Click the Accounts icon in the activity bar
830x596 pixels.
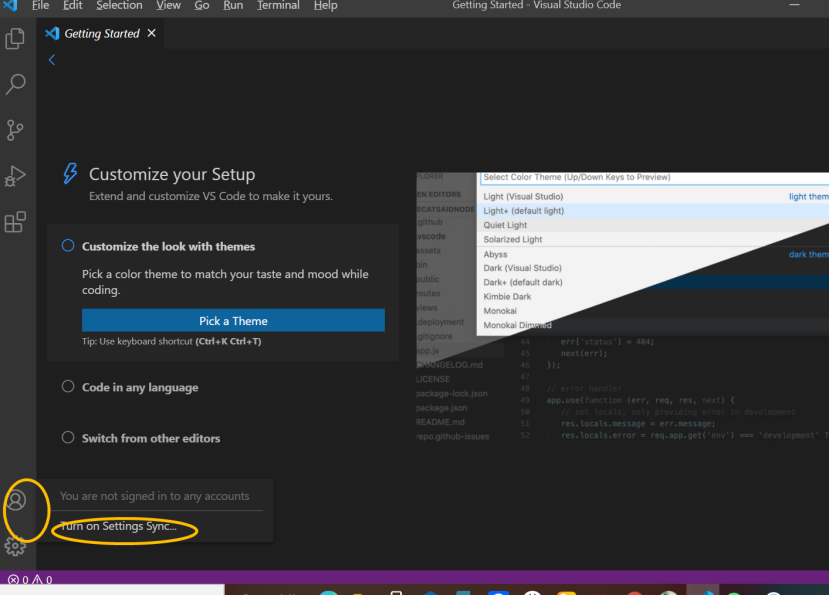coord(16,500)
